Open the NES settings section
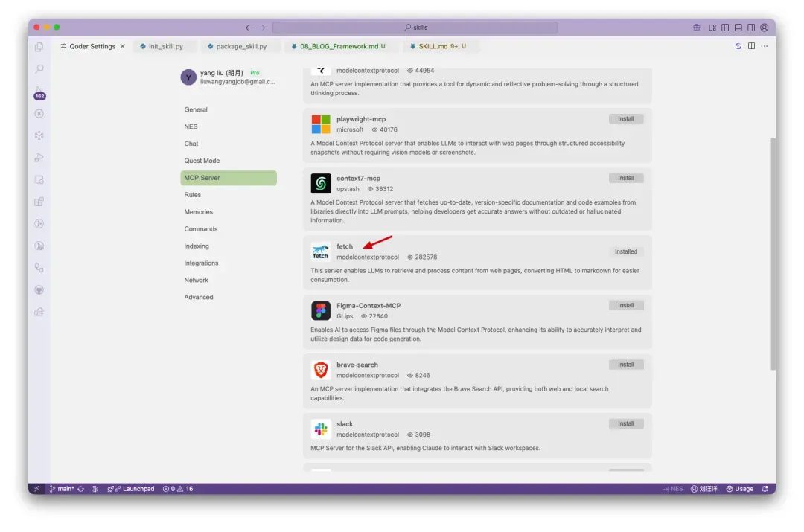 (229, 126)
